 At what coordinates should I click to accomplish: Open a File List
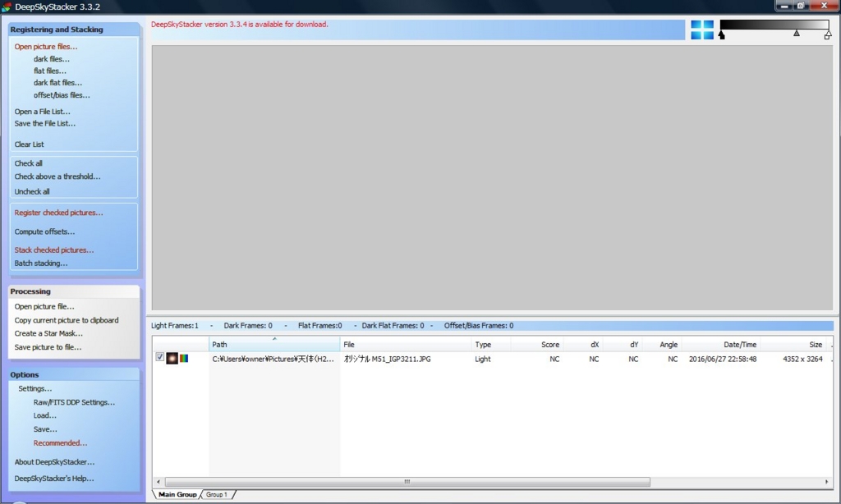[x=43, y=112]
